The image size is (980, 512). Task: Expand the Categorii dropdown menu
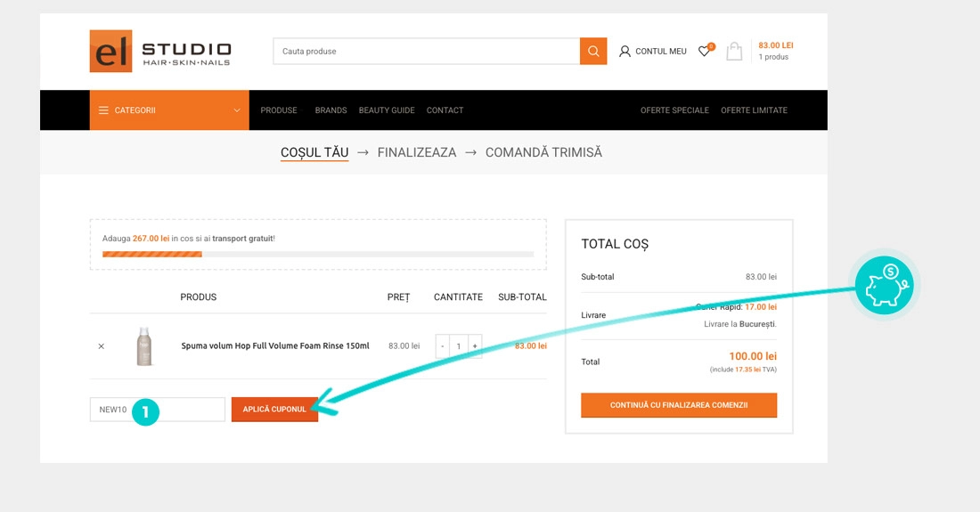(169, 110)
